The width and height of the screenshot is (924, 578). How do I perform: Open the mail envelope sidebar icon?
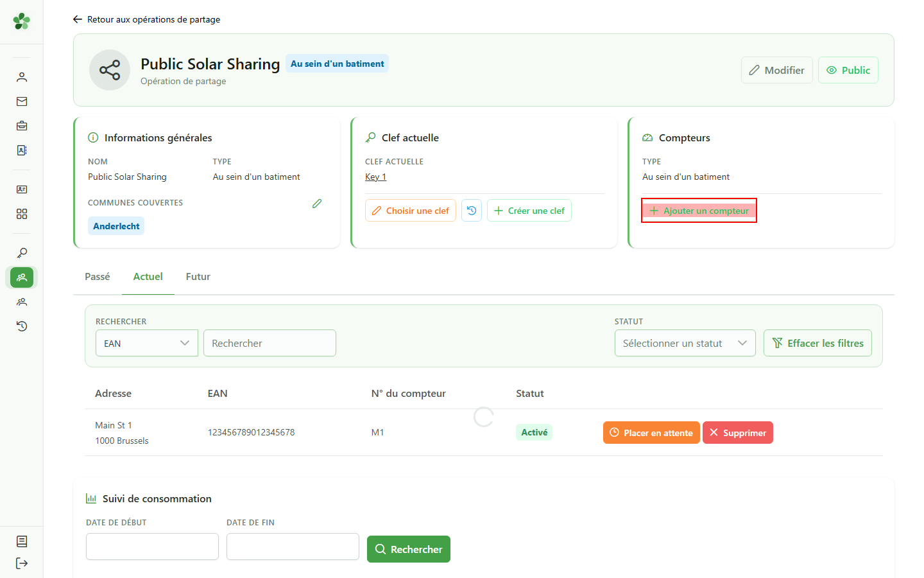pyautogui.click(x=22, y=101)
